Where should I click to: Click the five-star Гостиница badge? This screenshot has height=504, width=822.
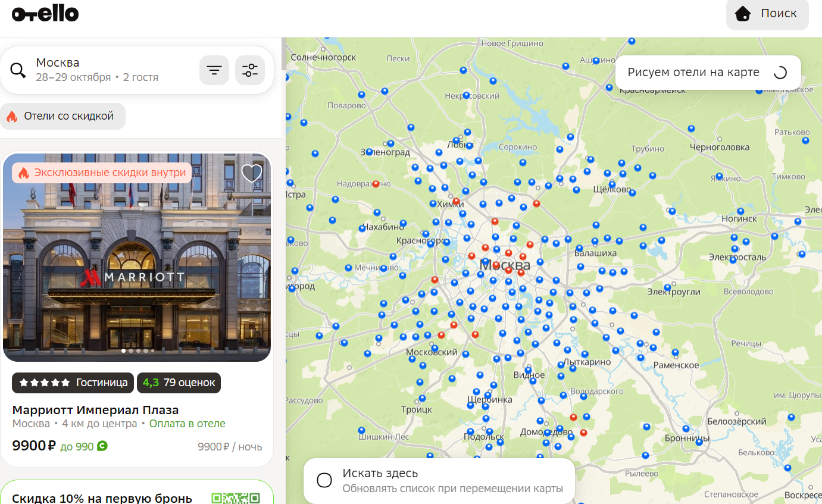[x=73, y=383]
